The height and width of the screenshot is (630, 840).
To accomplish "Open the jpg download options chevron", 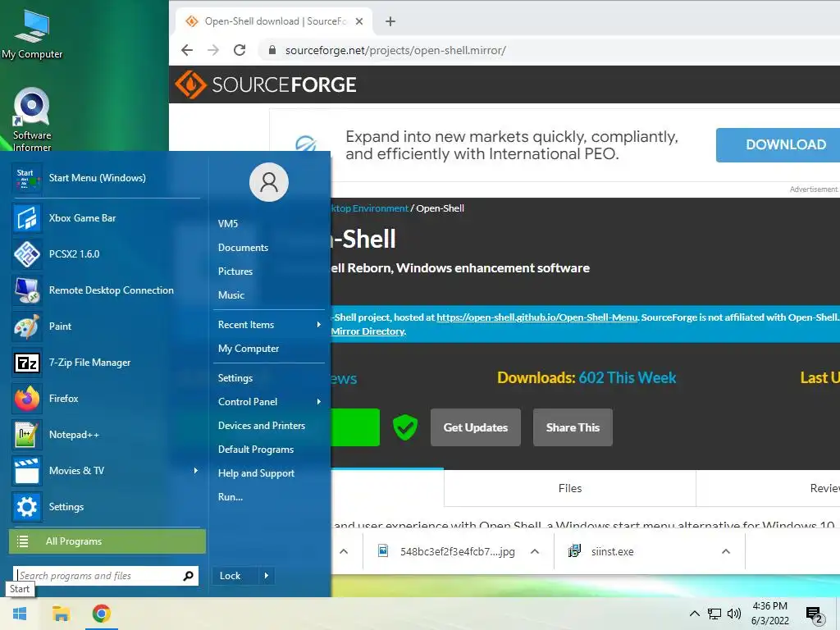I will [535, 552].
